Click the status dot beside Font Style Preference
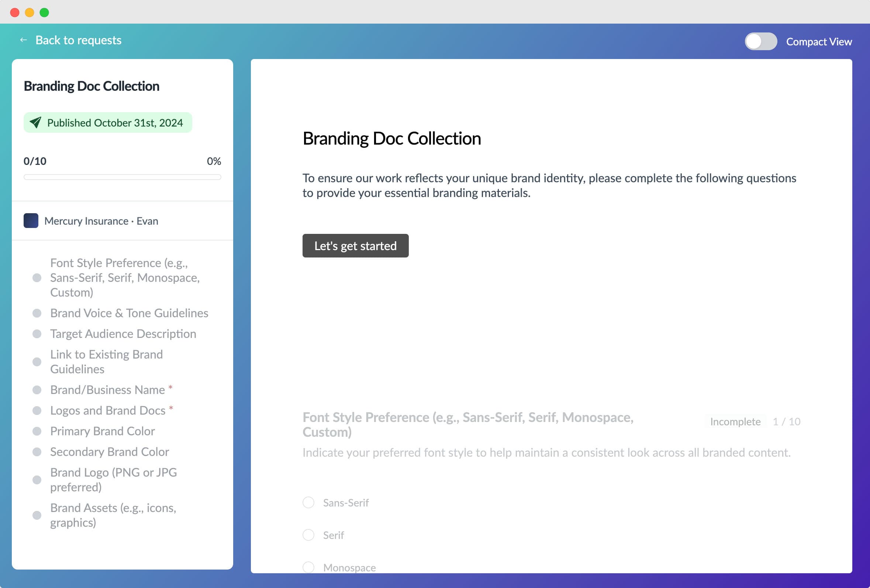The height and width of the screenshot is (588, 870). click(37, 278)
